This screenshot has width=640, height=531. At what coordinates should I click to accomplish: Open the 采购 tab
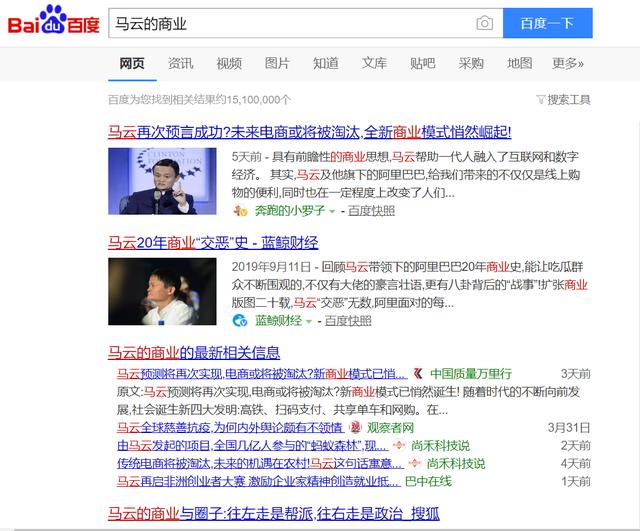(471, 64)
